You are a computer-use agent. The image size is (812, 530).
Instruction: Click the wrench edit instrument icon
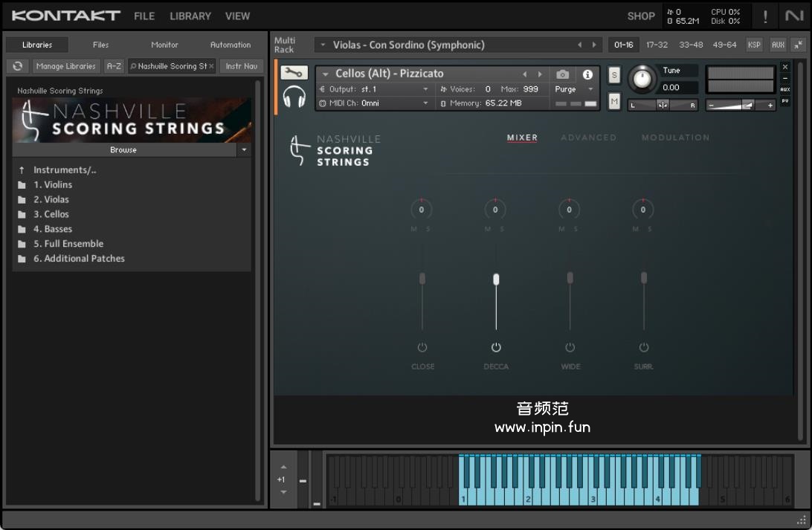coord(294,73)
